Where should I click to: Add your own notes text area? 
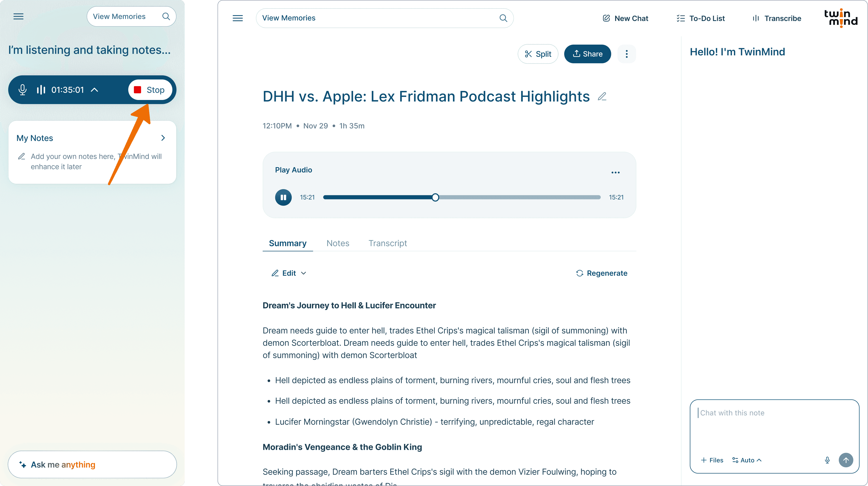point(96,161)
